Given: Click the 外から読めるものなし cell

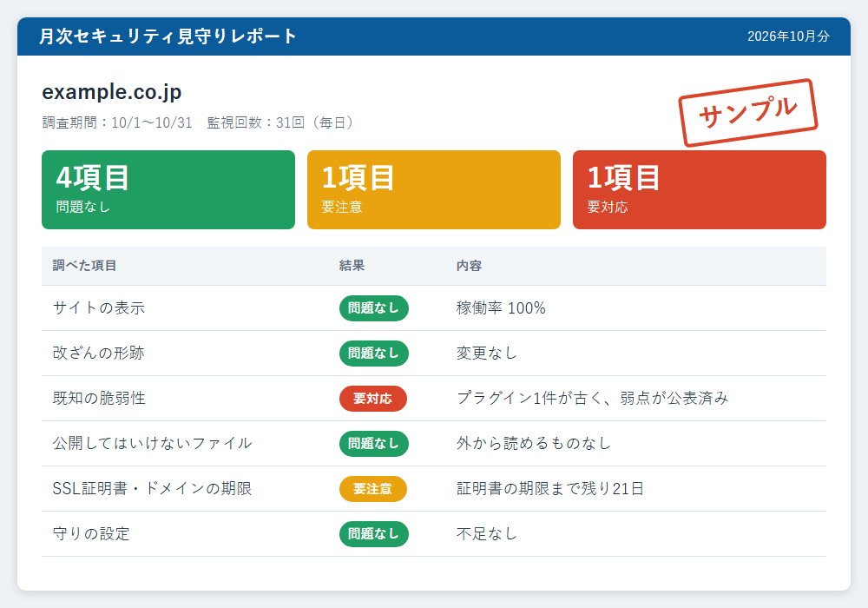Looking at the screenshot, I should point(534,444).
